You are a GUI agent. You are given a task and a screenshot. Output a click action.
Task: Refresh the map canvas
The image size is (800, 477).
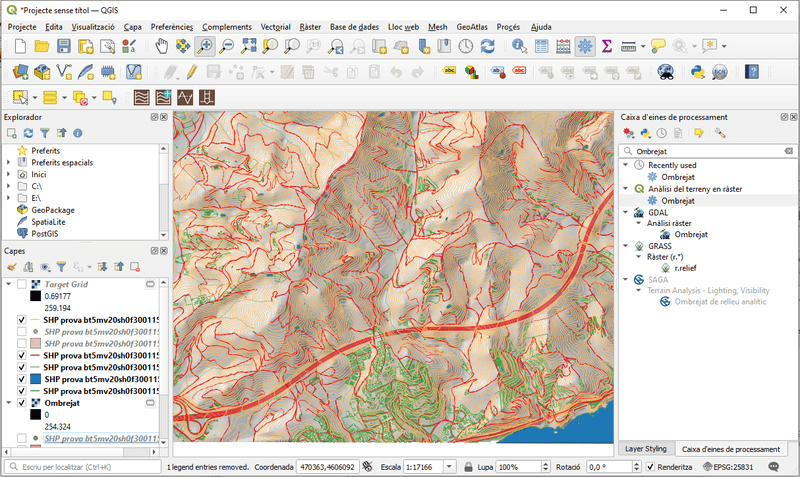click(x=487, y=46)
